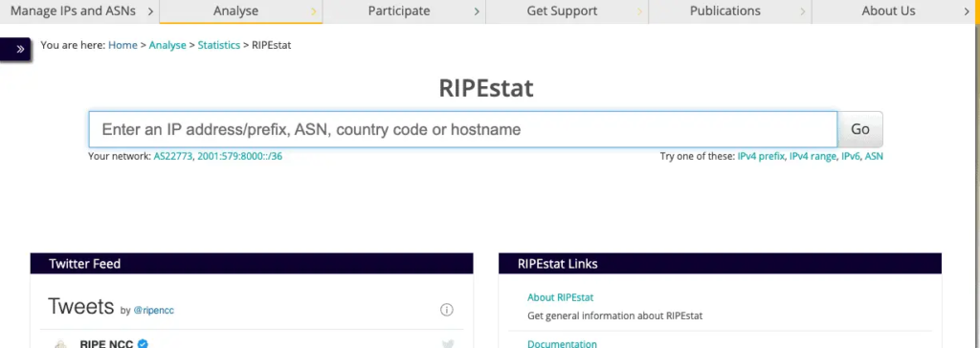
Task: Open the 2001:579:8000::/36 prefix link
Action: 240,156
